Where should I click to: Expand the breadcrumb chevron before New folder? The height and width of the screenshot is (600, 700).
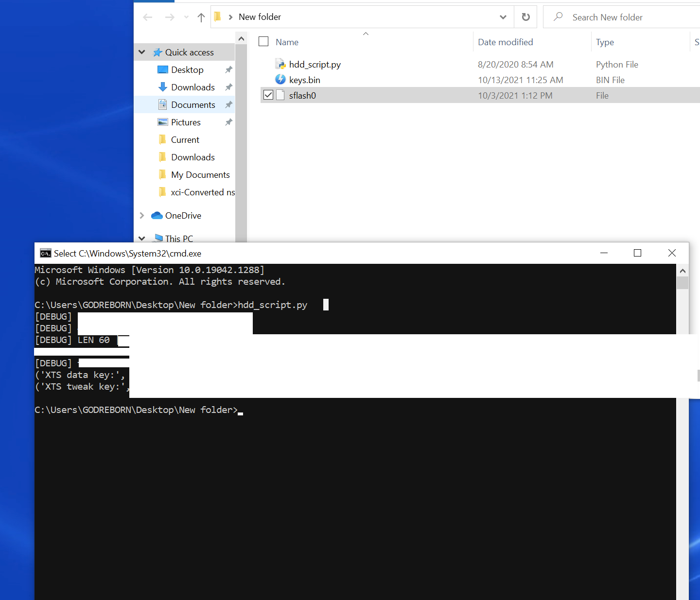tap(230, 17)
